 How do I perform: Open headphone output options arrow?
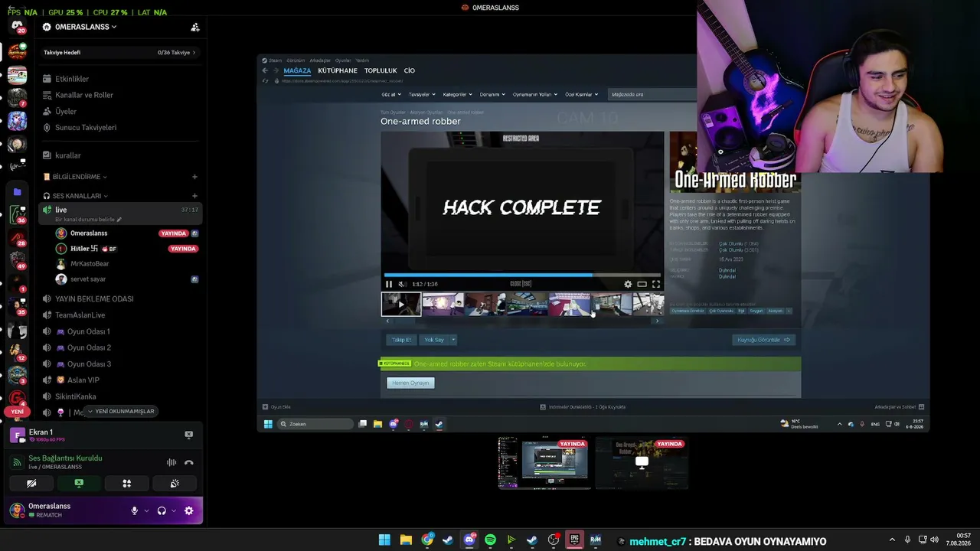coord(174,510)
